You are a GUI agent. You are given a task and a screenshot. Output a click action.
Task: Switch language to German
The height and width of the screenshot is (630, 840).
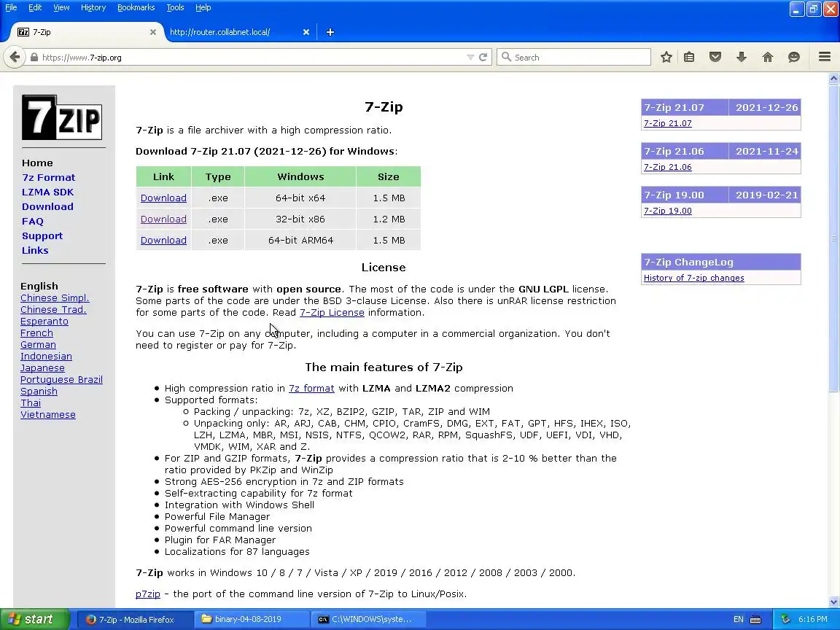tap(38, 344)
